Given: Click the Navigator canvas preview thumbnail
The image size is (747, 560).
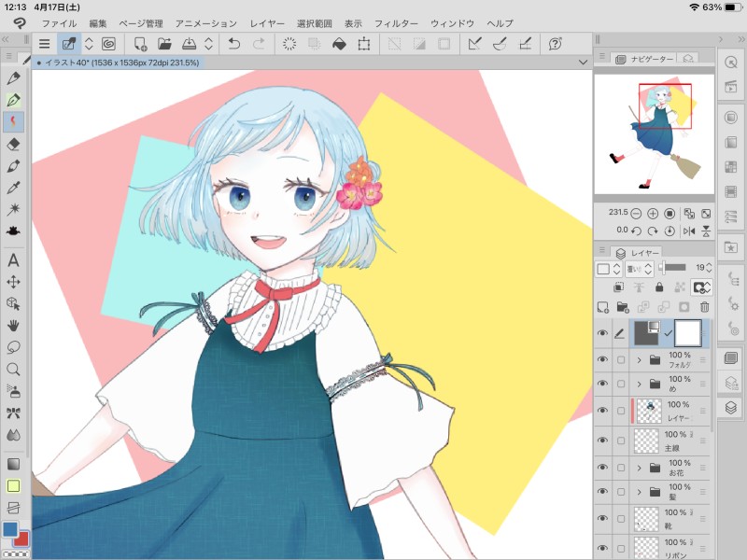Looking at the screenshot, I should pyautogui.click(x=654, y=134).
